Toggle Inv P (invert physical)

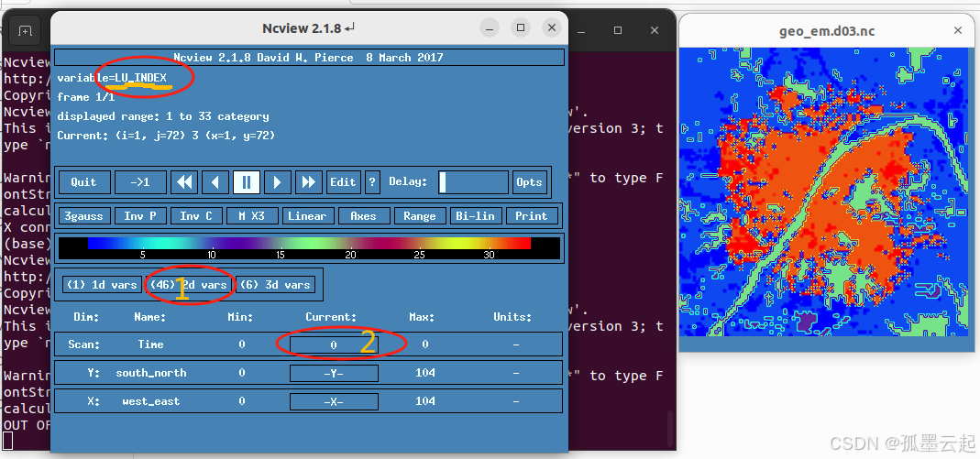tap(140, 216)
